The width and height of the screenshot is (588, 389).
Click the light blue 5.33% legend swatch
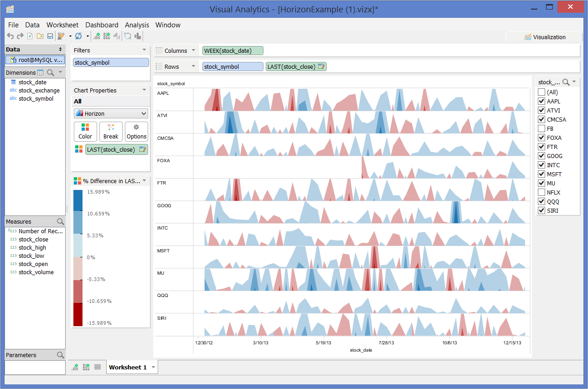[78, 245]
